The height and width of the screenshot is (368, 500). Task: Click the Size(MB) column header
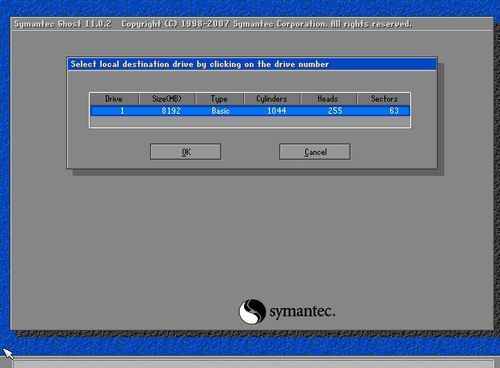point(167,99)
